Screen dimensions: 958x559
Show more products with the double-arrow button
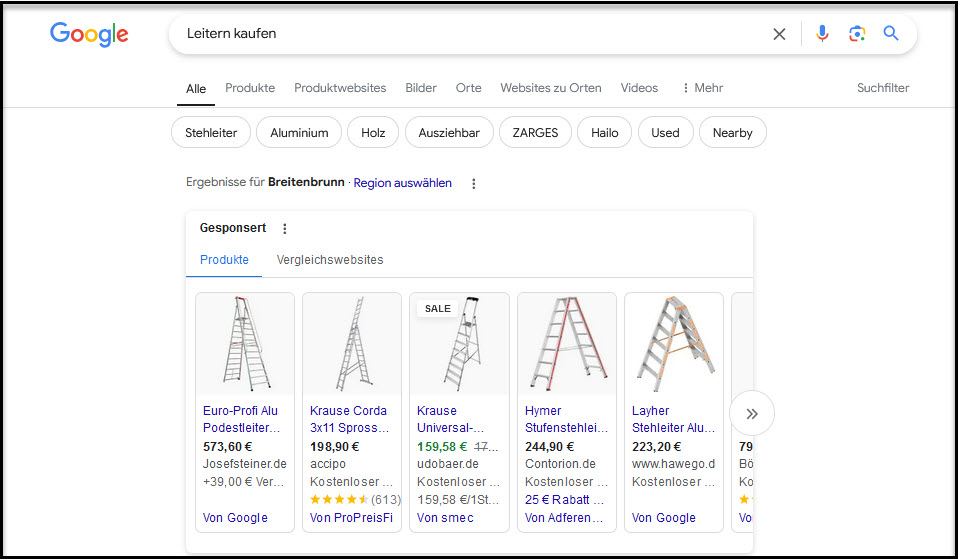click(x=751, y=414)
